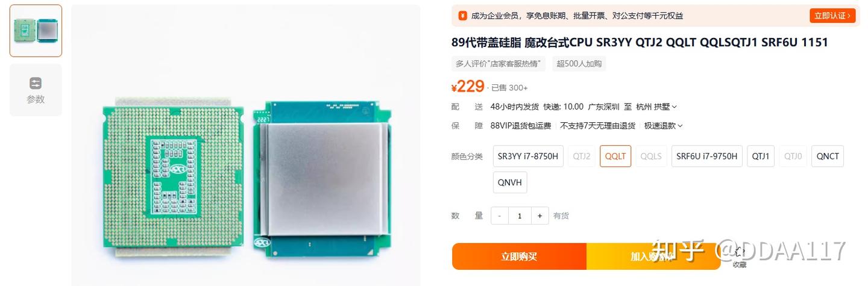Screen dimensions: 868x286
Task: Click the quantity input field
Action: point(520,216)
